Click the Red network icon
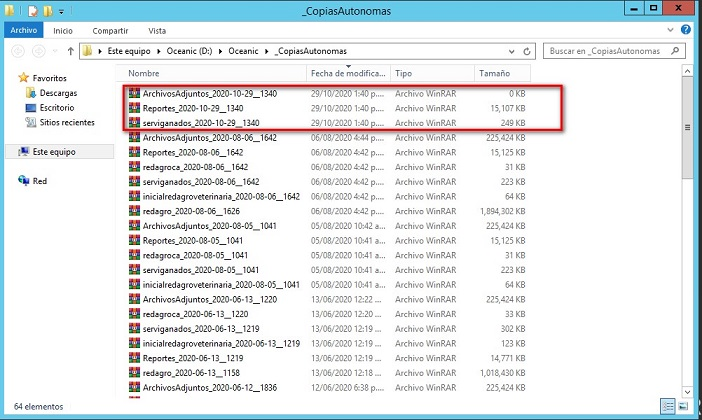 [x=24, y=181]
